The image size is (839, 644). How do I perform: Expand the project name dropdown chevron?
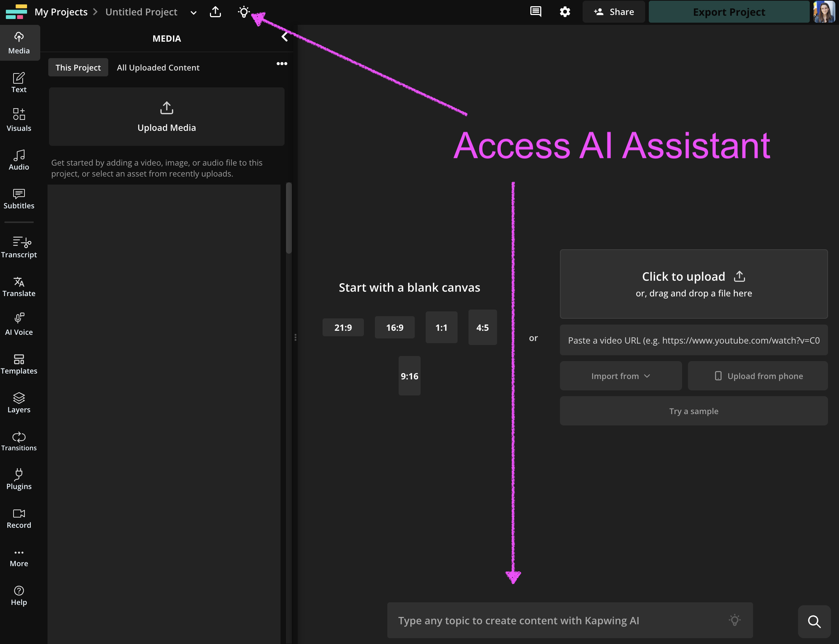(194, 13)
